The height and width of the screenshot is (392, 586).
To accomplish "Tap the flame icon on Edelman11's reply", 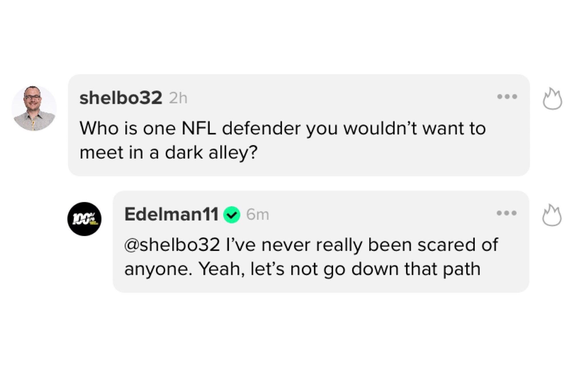I will (x=552, y=215).
